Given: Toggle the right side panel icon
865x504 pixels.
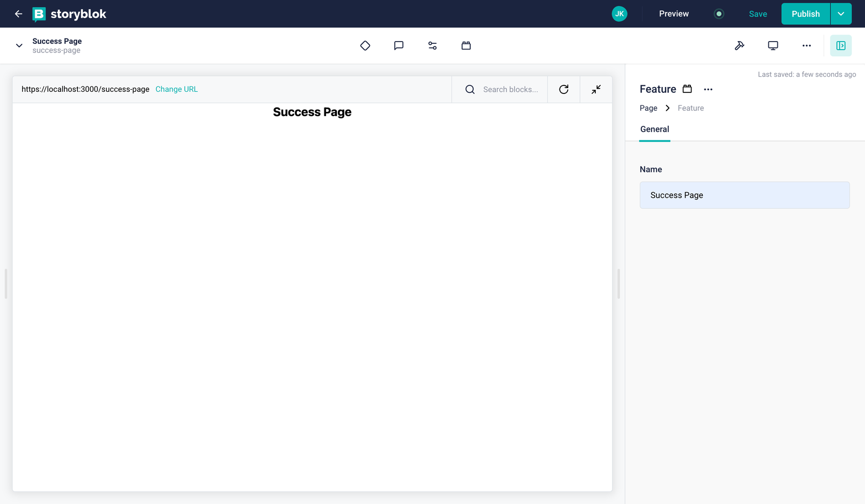Looking at the screenshot, I should pyautogui.click(x=841, y=46).
